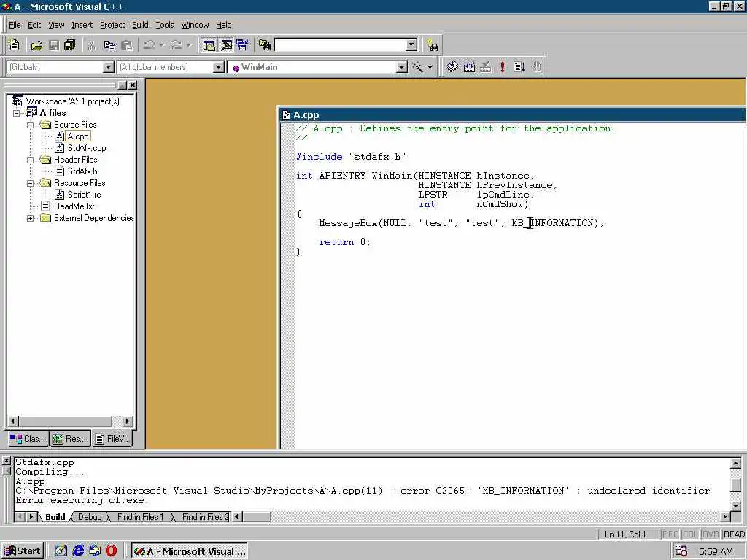This screenshot has height=560, width=747.
Task: Launch Opera from the quick launch bar
Action: 111,551
